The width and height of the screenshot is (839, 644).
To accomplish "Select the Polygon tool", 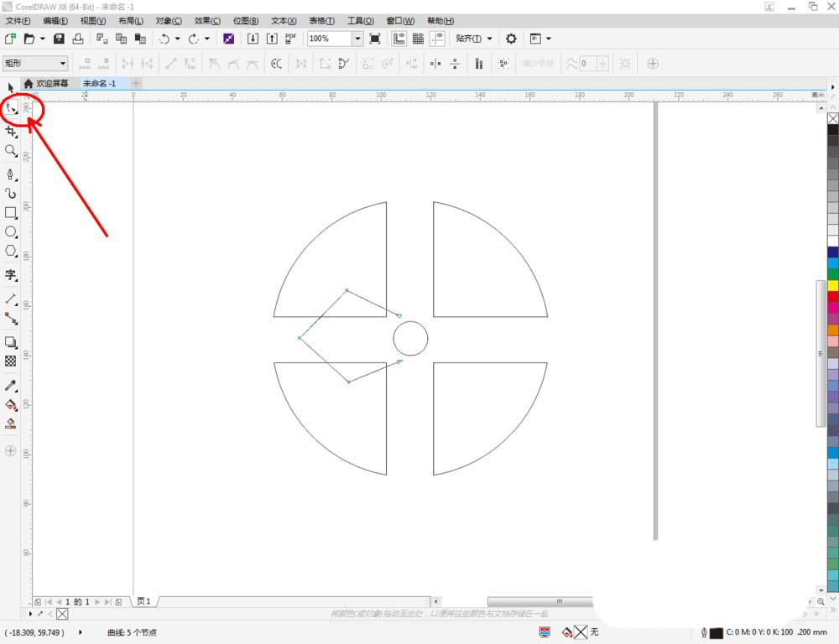I will point(10,251).
